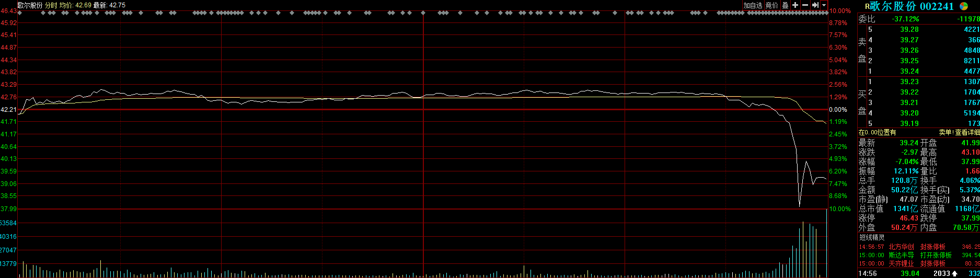
Task: Click the 叠 overlay icon
Action: point(785,5)
